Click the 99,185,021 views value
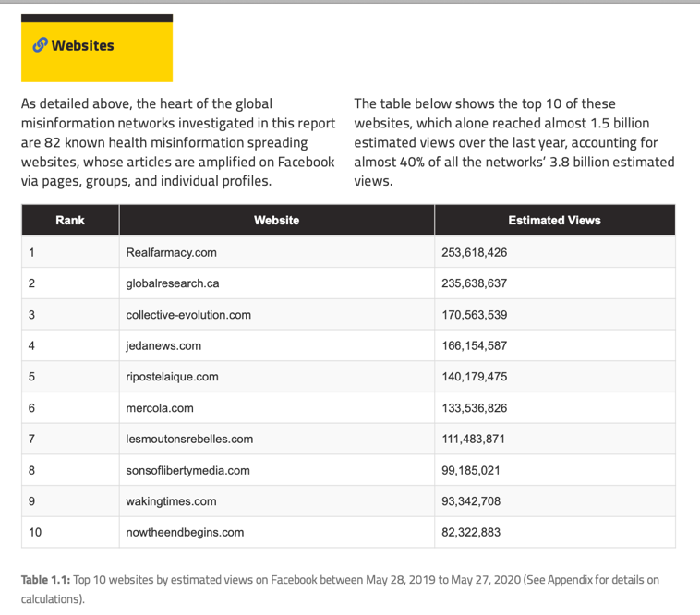Image resolution: width=700 pixels, height=615 pixels. pos(471,470)
